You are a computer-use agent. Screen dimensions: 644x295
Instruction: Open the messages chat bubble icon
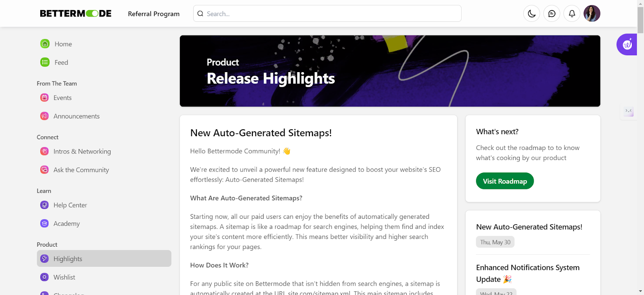pos(552,14)
